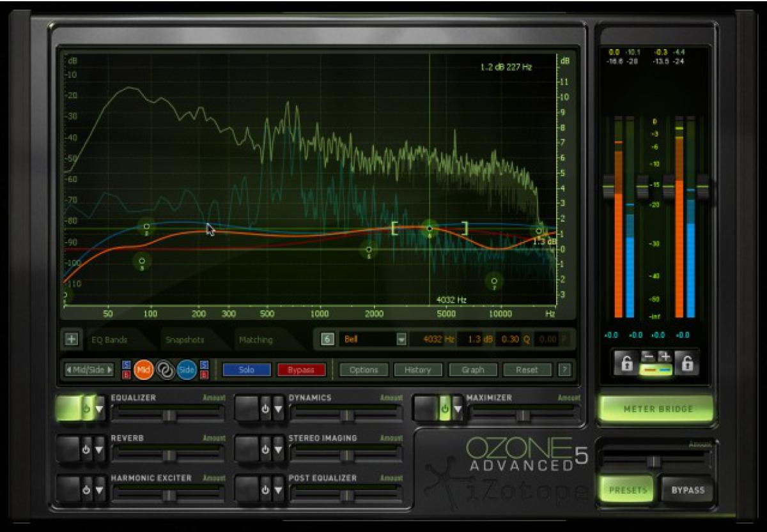Viewport: 767px width, 532px height.
Task: Select EQ node 7 on the graph
Action: click(x=493, y=280)
